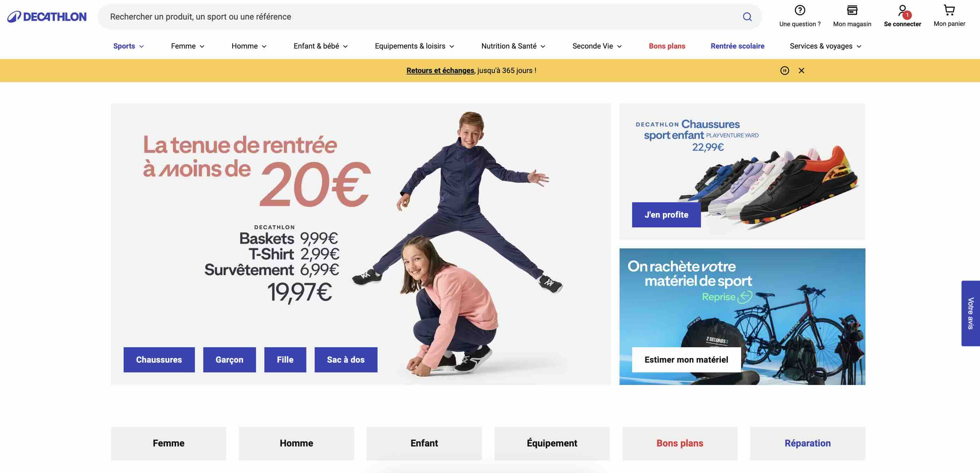Open the Une question help icon

pos(800,10)
